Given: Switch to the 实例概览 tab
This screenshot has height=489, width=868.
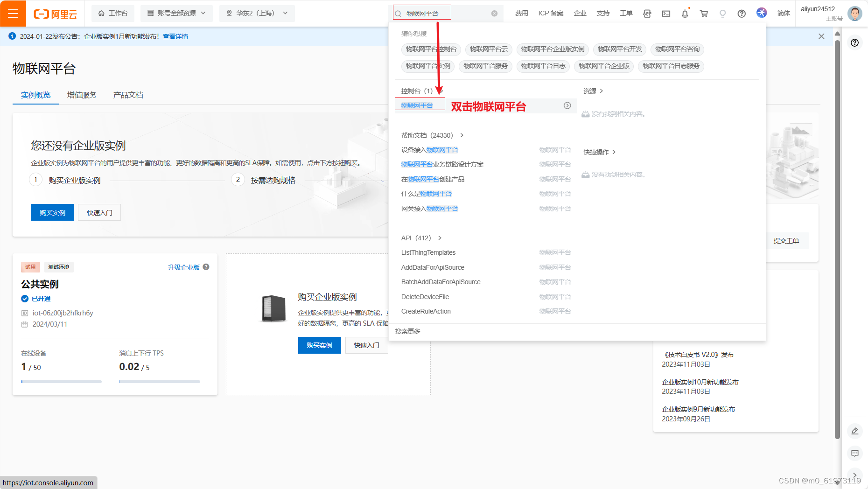Looking at the screenshot, I should 35,95.
